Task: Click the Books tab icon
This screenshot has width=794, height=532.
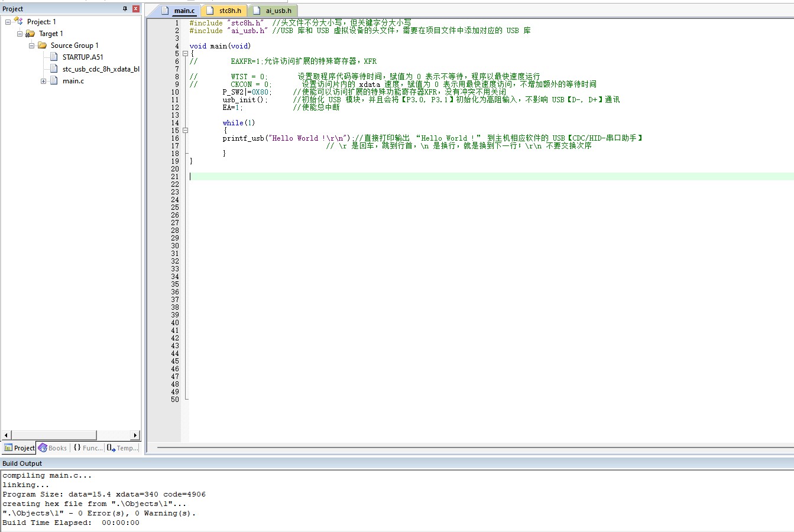Action: 43,448
